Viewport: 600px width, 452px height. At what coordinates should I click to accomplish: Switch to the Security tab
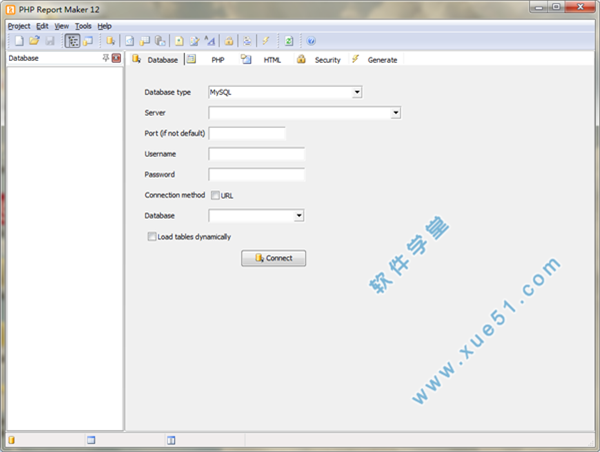click(320, 59)
